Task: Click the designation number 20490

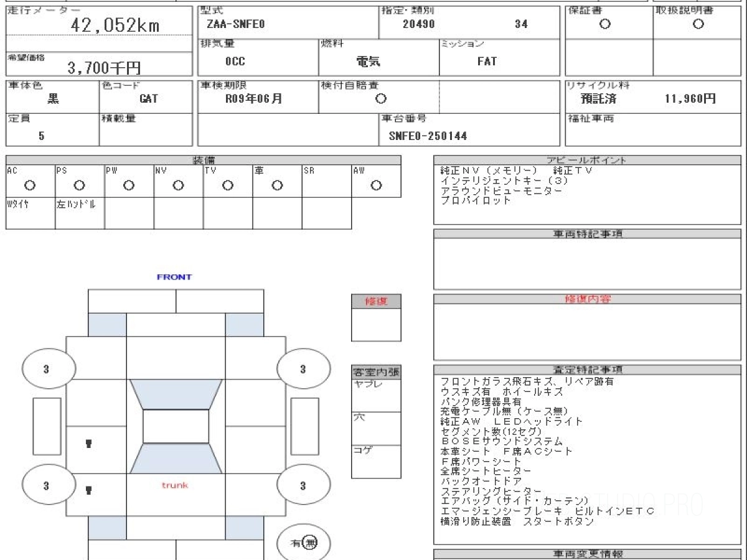Action: 419,24
